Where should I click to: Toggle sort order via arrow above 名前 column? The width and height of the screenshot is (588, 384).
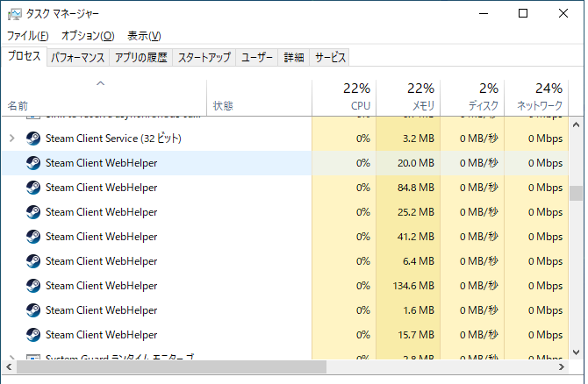pos(101,83)
